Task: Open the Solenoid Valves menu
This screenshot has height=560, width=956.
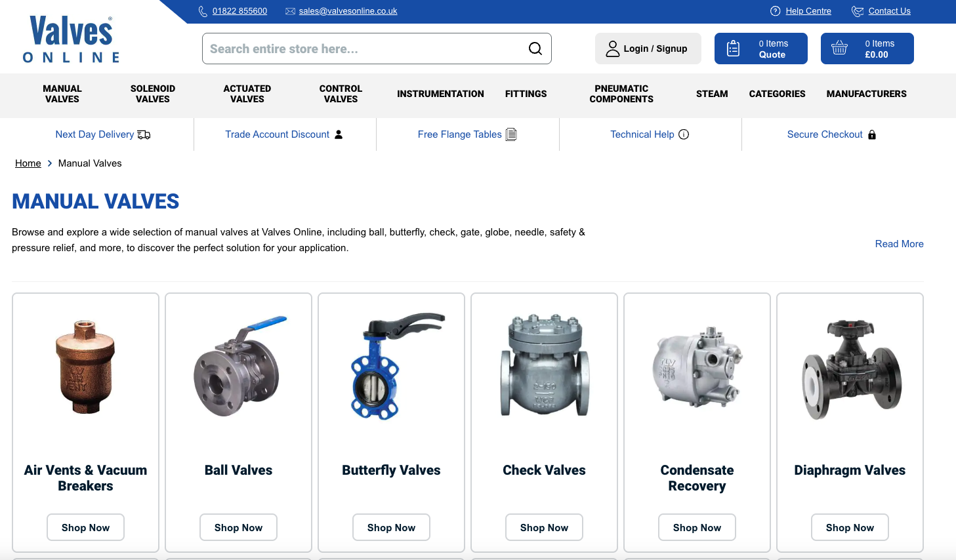Action: 153,94
